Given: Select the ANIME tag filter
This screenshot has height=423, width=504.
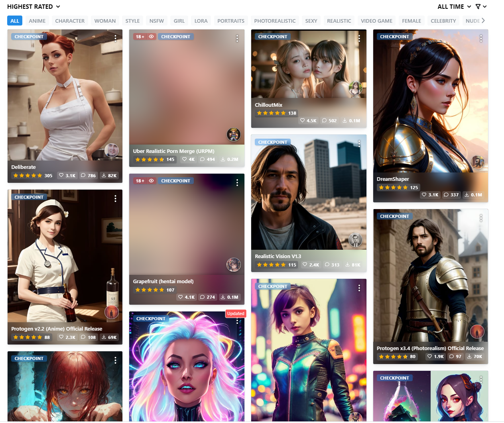Looking at the screenshot, I should point(37,21).
